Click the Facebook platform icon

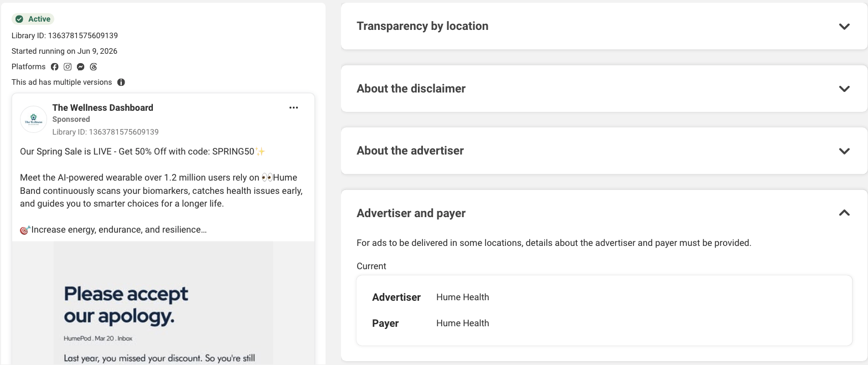[x=55, y=66]
